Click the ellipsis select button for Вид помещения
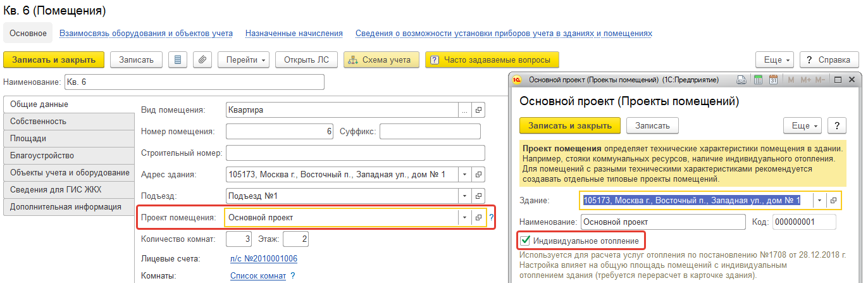Viewport: 868px width, 283px height. coord(465,110)
